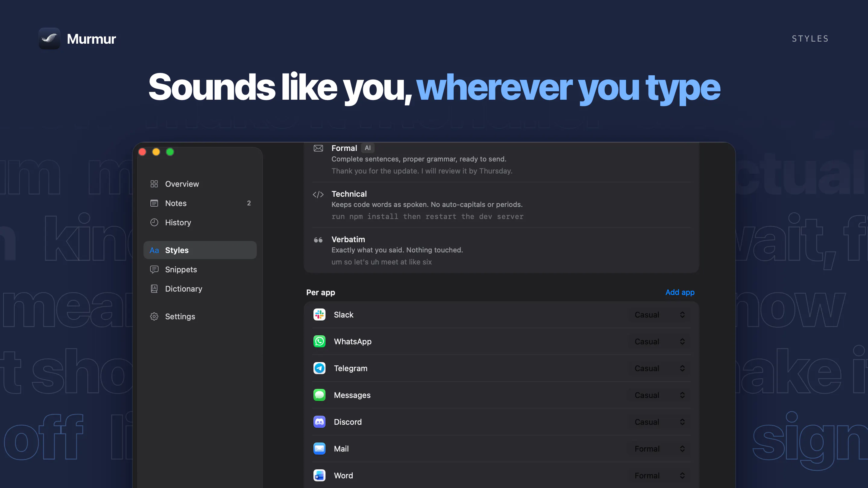Screen dimensions: 868x488
Task: Open the Messages style dropdown
Action: click(x=659, y=395)
